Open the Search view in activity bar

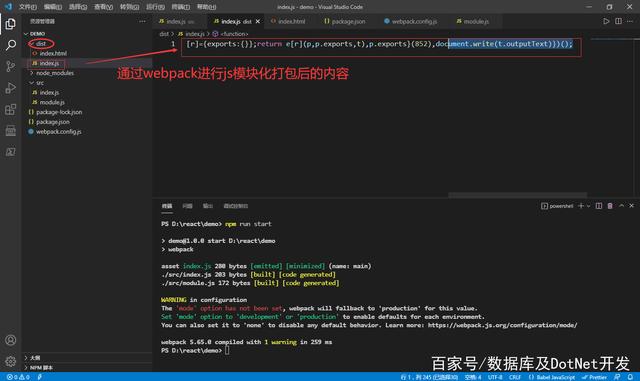[11, 45]
